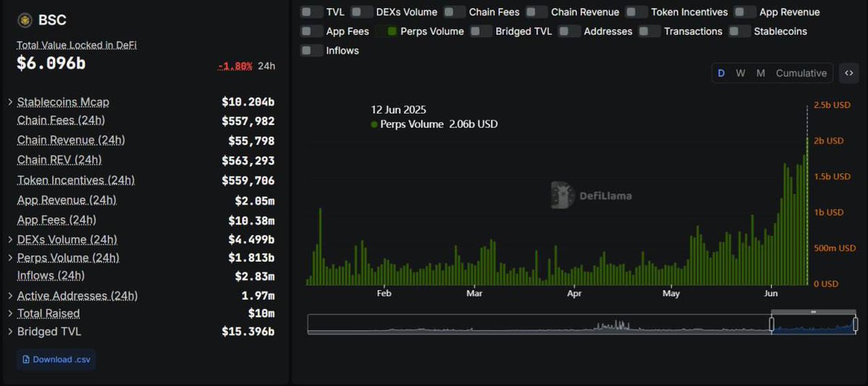Click the $10.204b stablecoins value
The image size is (868, 386).
point(248,102)
